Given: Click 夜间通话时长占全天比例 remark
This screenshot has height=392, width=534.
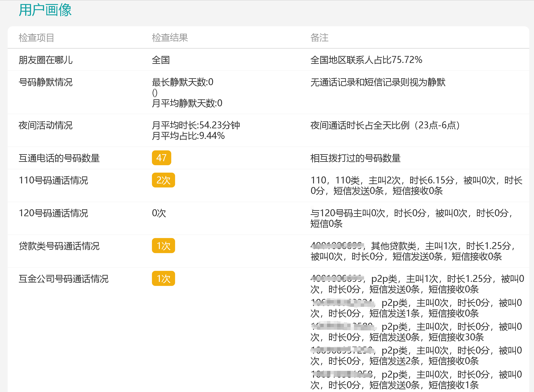Looking at the screenshot, I should 385,125.
